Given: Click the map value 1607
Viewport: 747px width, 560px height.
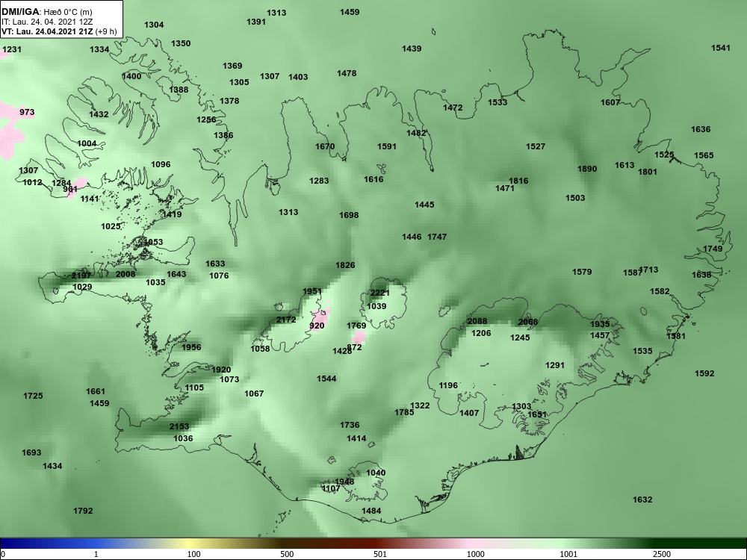Looking at the screenshot, I should (x=610, y=102).
